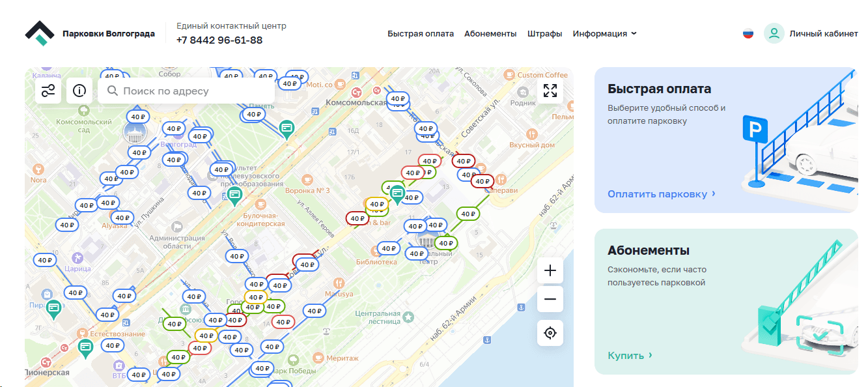Open the user profile avatar icon

pyautogui.click(x=774, y=34)
